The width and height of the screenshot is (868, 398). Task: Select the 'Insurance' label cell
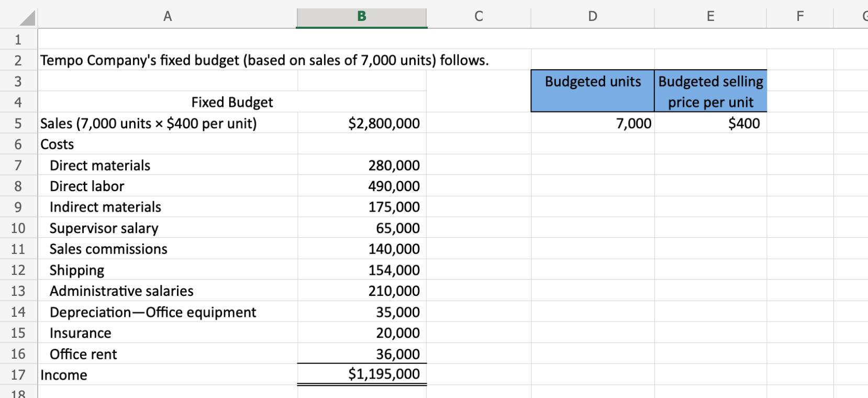168,333
